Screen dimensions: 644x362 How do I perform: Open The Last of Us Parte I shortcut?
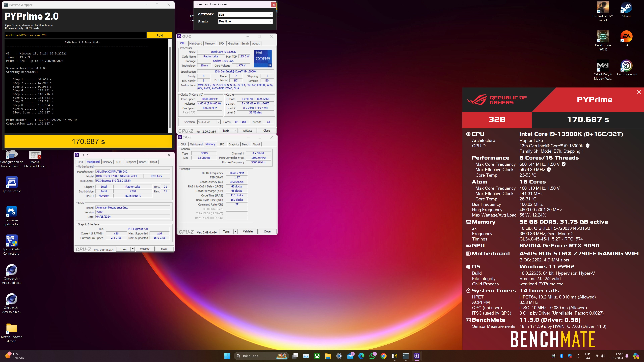[603, 12]
